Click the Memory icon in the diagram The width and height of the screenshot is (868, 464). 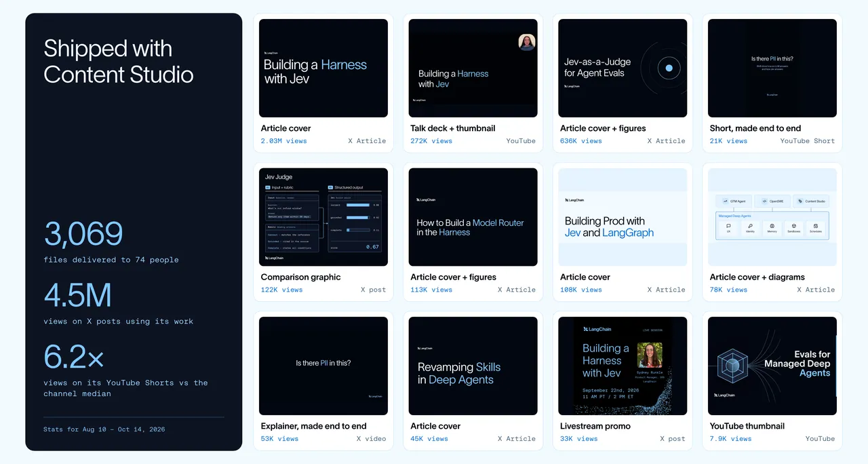tap(772, 226)
